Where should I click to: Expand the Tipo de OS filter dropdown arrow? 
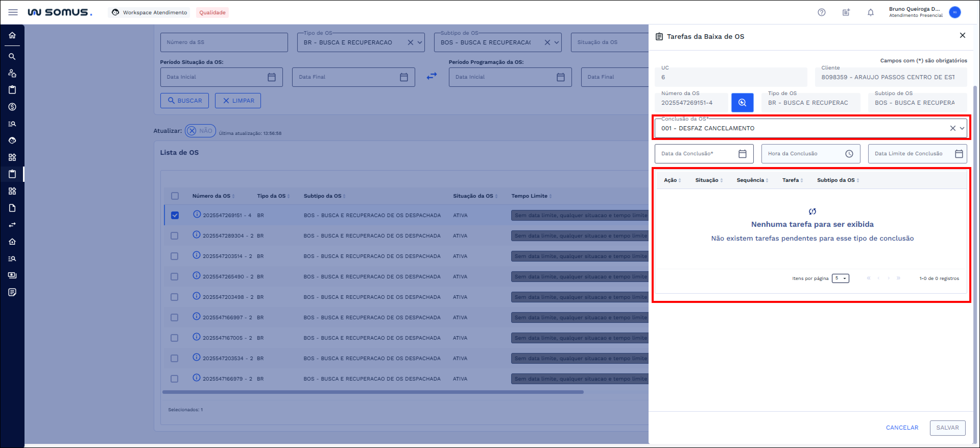(x=420, y=42)
